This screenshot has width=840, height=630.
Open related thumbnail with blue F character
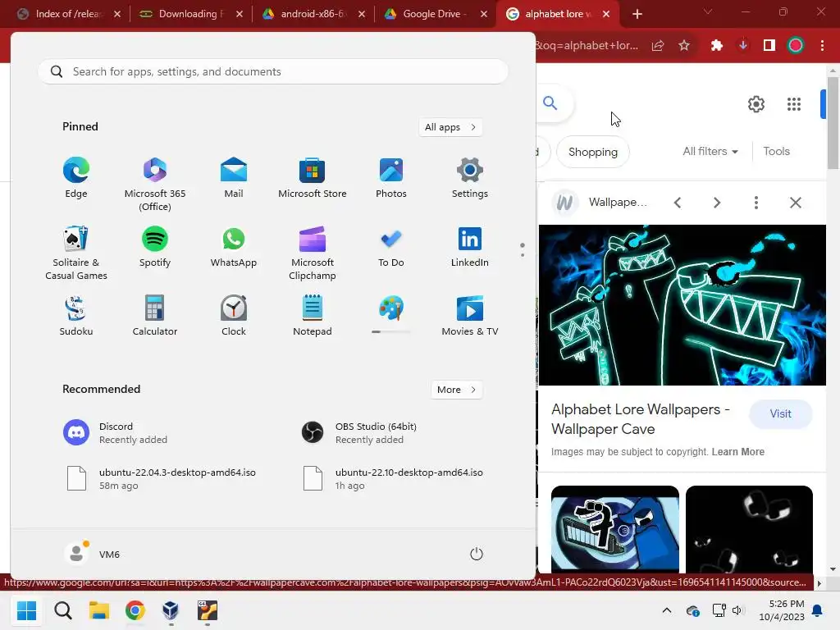(615, 529)
